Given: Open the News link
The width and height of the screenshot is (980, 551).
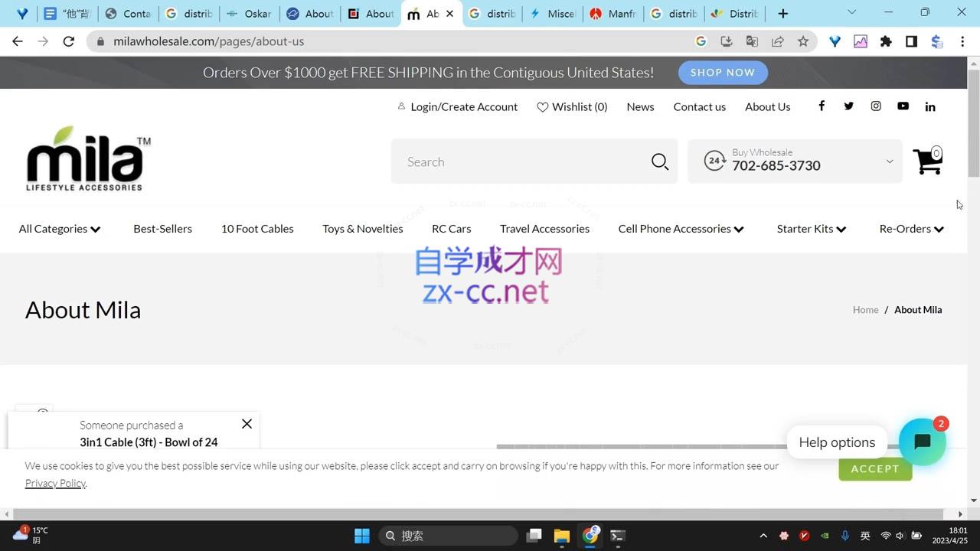Looking at the screenshot, I should coord(640,106).
